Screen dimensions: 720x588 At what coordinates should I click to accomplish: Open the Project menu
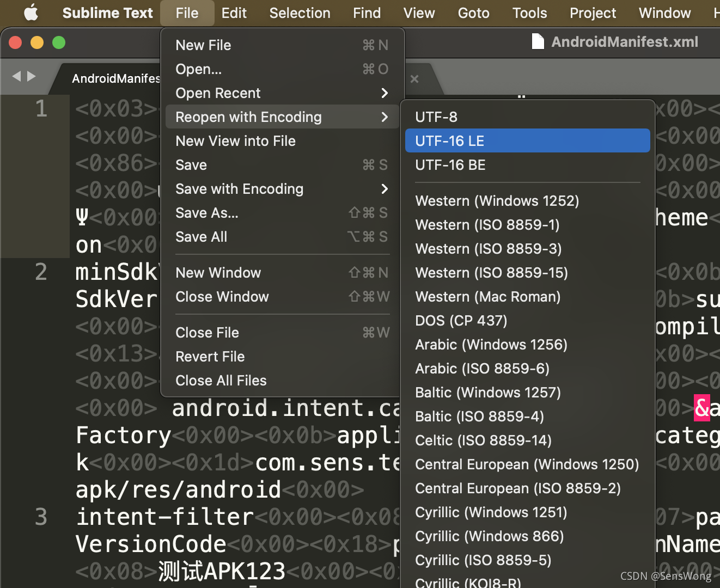(593, 13)
